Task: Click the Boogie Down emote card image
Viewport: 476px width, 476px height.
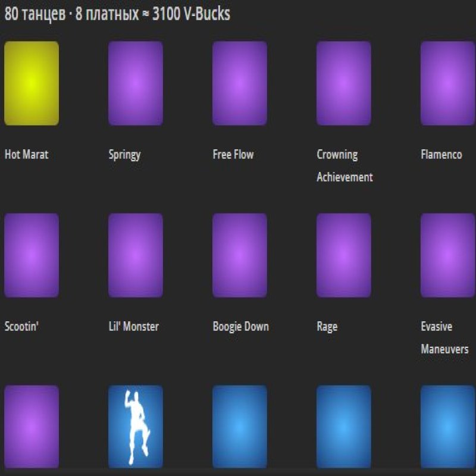Action: pyautogui.click(x=239, y=255)
